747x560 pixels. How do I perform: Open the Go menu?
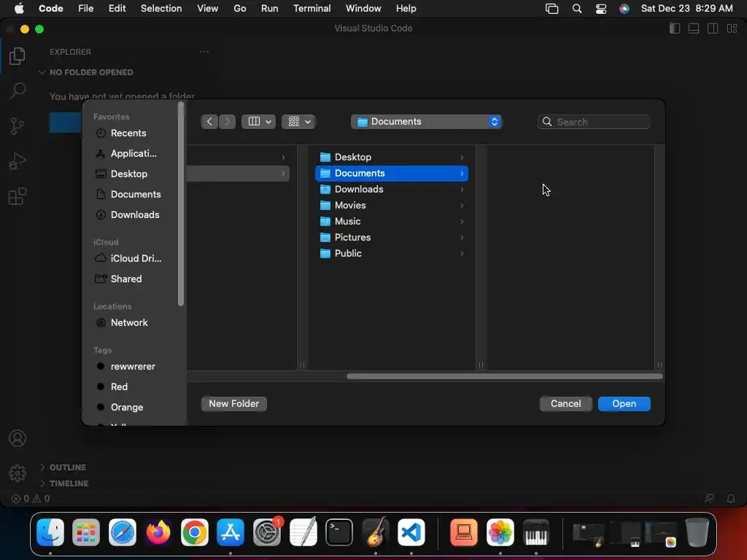pos(239,9)
